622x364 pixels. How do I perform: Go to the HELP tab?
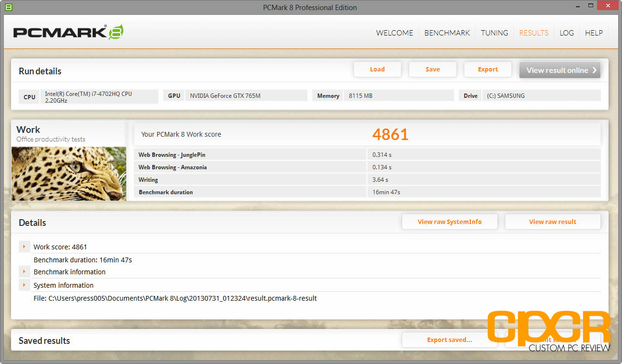(x=594, y=33)
